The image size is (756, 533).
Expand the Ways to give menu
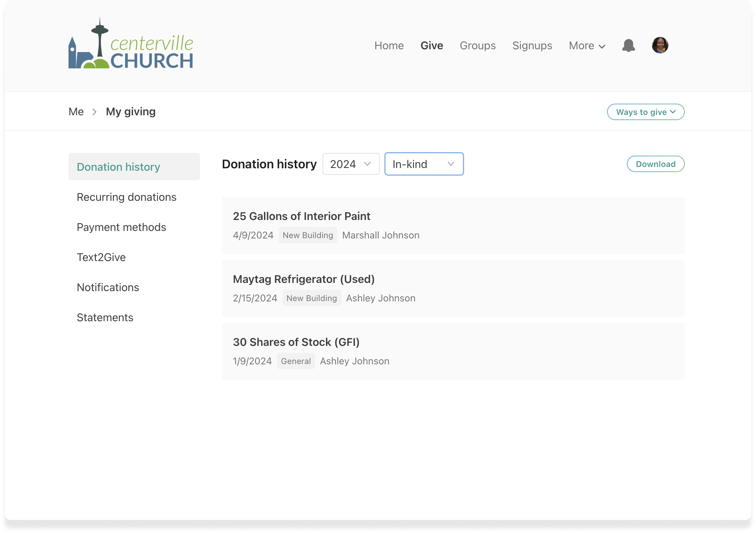[645, 112]
